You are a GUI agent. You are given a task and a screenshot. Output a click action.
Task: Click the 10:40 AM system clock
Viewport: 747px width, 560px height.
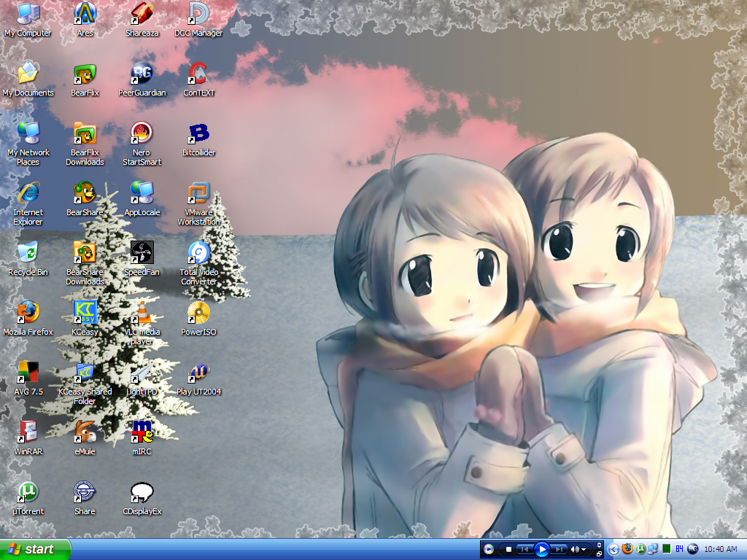(720, 550)
